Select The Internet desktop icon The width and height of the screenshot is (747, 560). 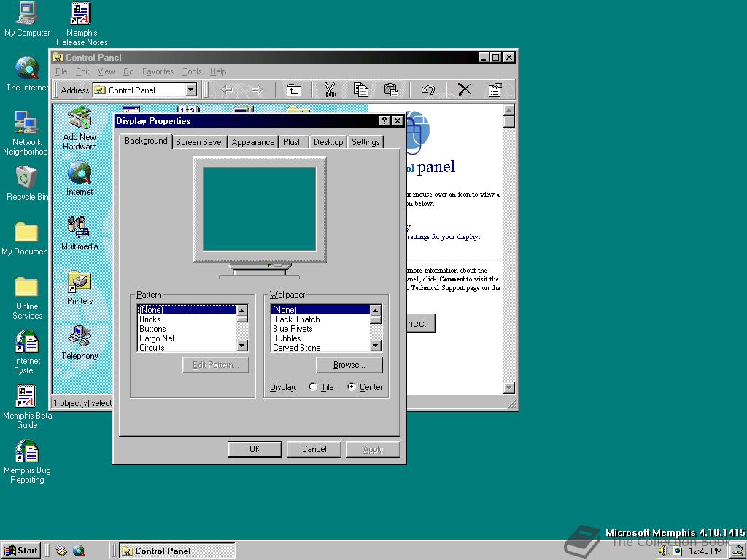point(27,74)
